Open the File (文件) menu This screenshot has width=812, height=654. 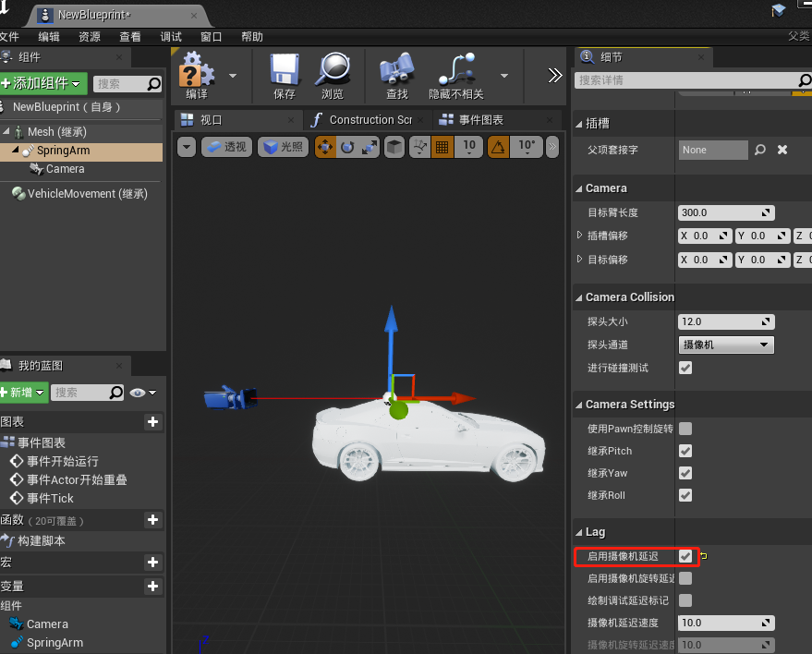click(9, 37)
